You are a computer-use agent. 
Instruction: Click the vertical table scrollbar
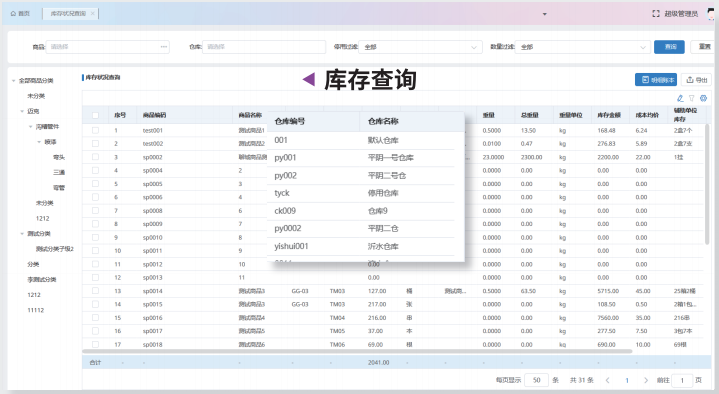tap(707, 183)
